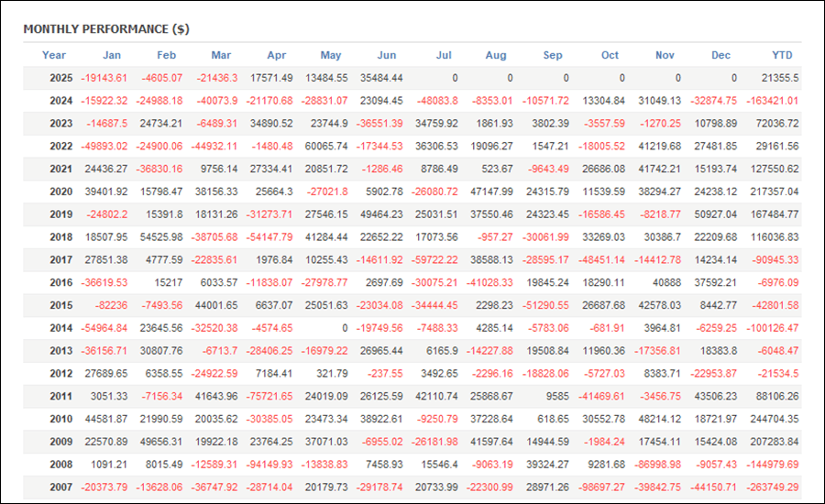Screen dimensions: 825x504
Task: Click the 2007 YTD value -263749.29
Action: pyautogui.click(x=773, y=488)
